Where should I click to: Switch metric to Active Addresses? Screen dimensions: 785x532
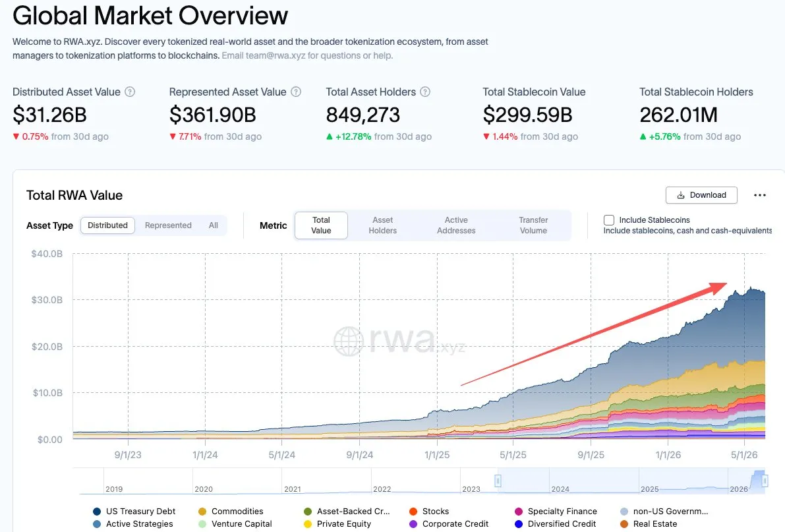click(456, 225)
